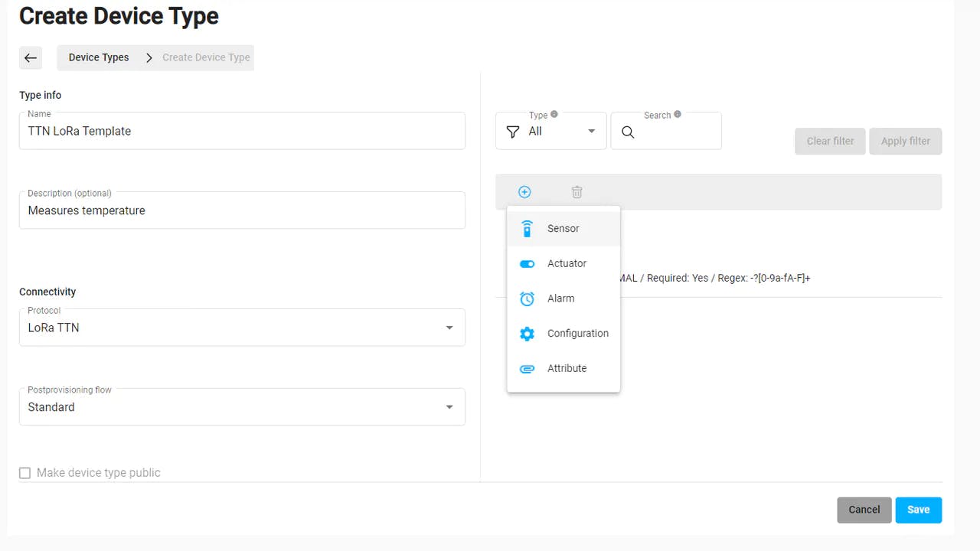
Task: Click the breadcrumb chevron separator
Action: [x=149, y=57]
